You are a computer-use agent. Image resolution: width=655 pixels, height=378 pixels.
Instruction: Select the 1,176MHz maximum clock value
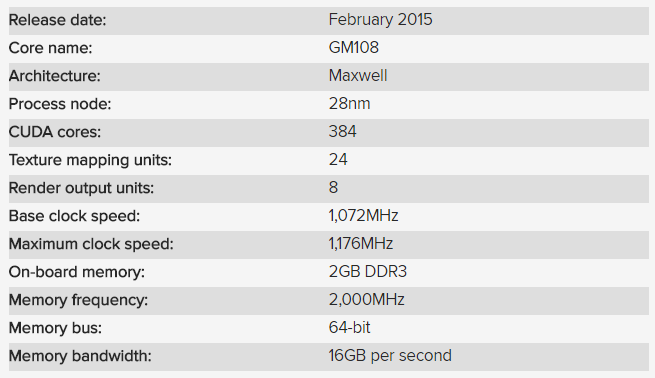(x=361, y=244)
